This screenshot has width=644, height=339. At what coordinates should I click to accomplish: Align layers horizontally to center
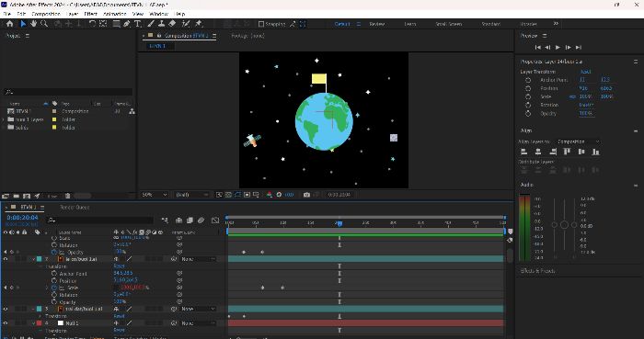coord(538,152)
